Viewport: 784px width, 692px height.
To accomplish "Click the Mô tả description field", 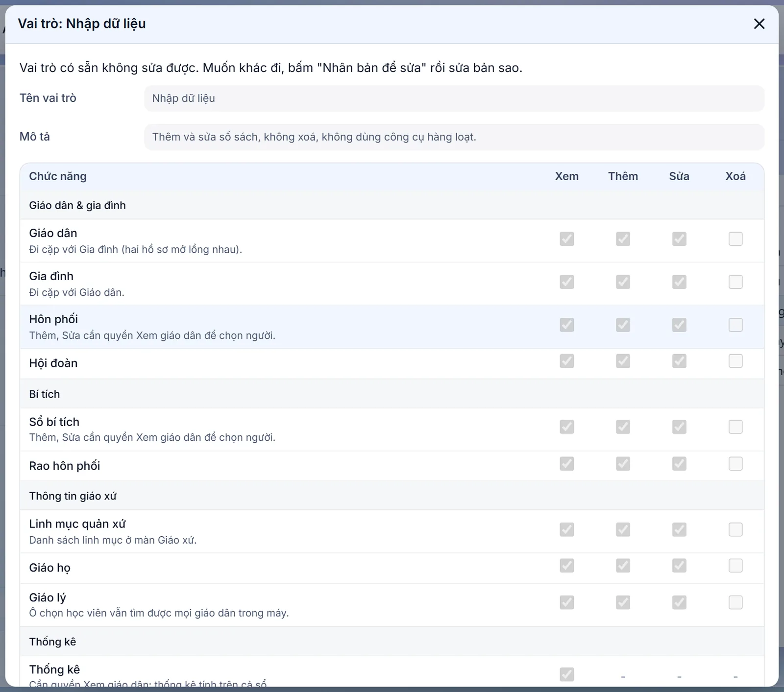I will tap(454, 137).
